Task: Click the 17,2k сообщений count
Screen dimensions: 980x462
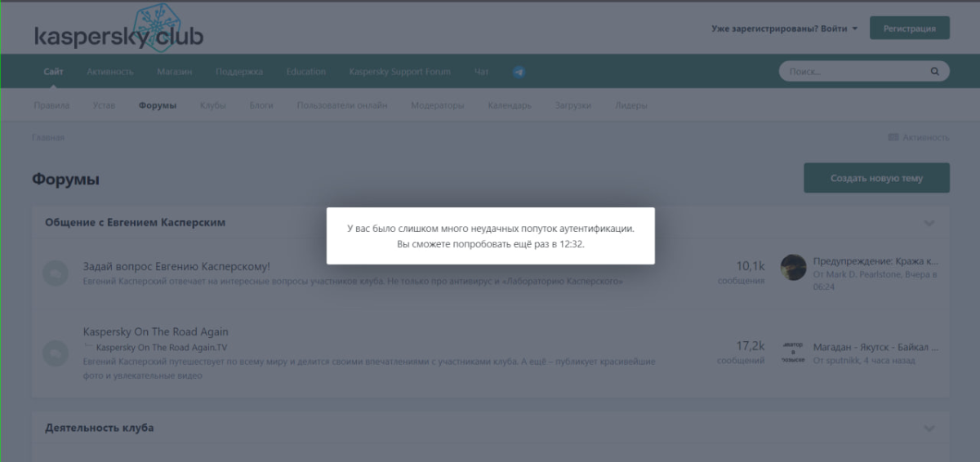Action: [742, 352]
